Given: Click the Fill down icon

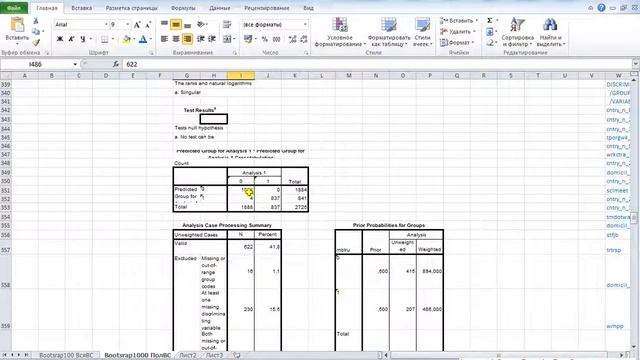Looking at the screenshot, I should pyautogui.click(x=489, y=31).
